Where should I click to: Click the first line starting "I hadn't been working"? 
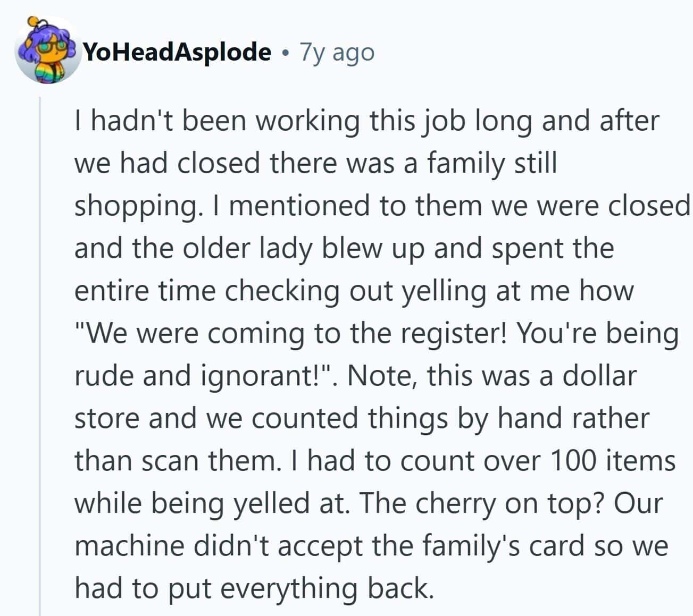click(x=366, y=121)
